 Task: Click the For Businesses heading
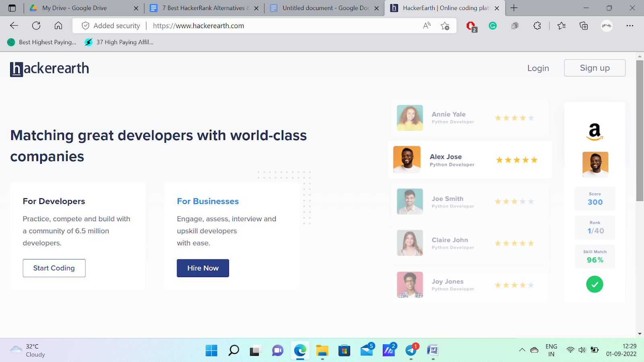208,201
